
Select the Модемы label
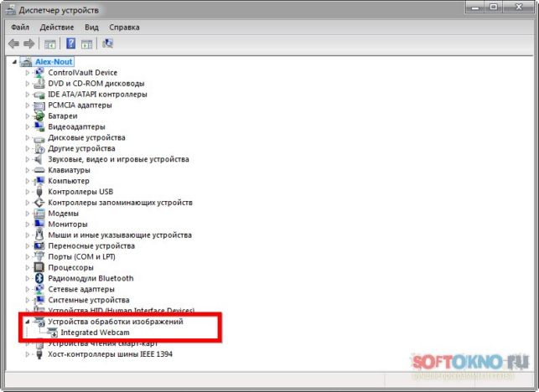pos(63,214)
